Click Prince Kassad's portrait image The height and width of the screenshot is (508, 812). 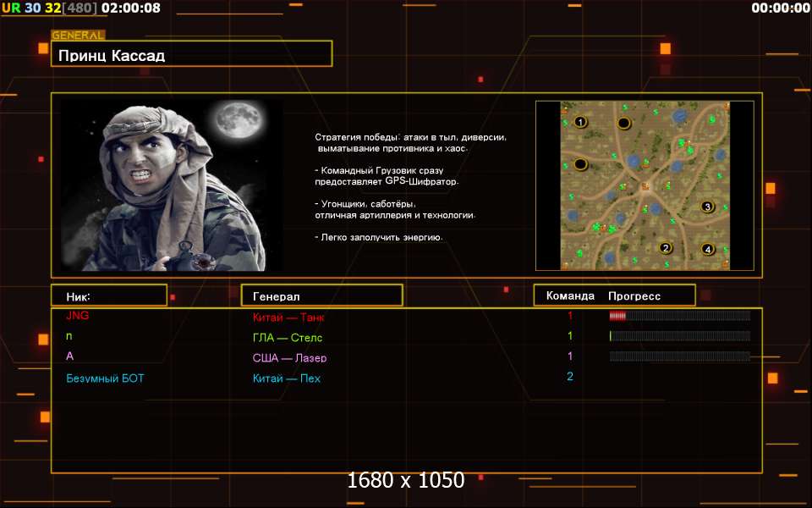tap(172, 185)
